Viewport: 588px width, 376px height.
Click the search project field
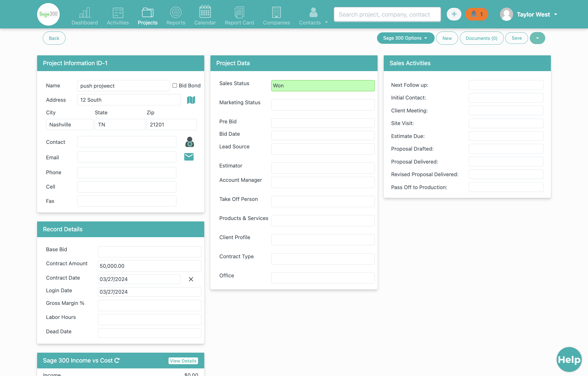pyautogui.click(x=387, y=14)
